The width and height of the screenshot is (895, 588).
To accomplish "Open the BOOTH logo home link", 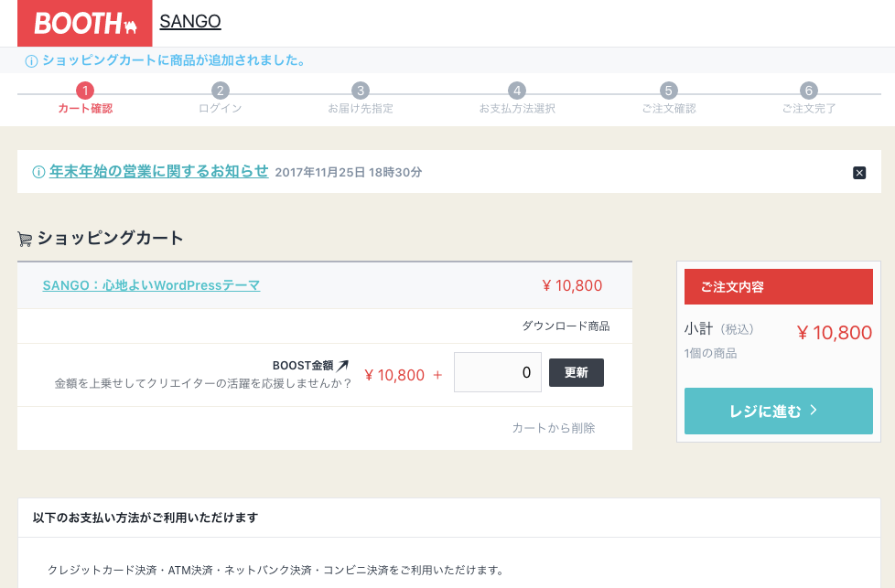I will point(84,24).
